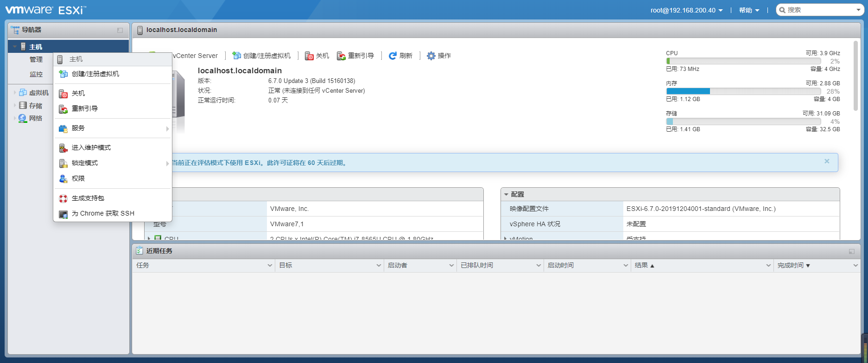The width and height of the screenshot is (868, 363).
Task: Click the 主机 host icon in navigator
Action: pos(23,47)
